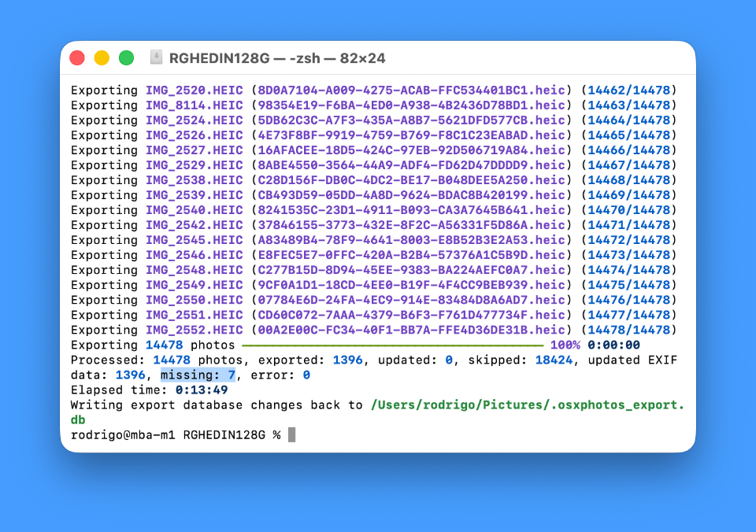Click the 14478/14478 counter
Screen dimensions: 756x532
(628, 330)
